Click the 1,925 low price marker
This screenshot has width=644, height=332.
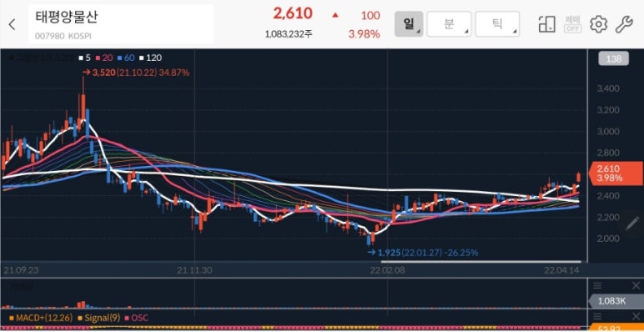(x=422, y=253)
